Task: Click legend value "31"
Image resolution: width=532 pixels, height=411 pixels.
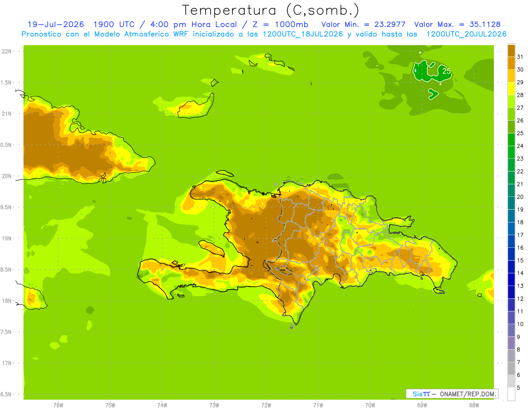Action: [520, 57]
